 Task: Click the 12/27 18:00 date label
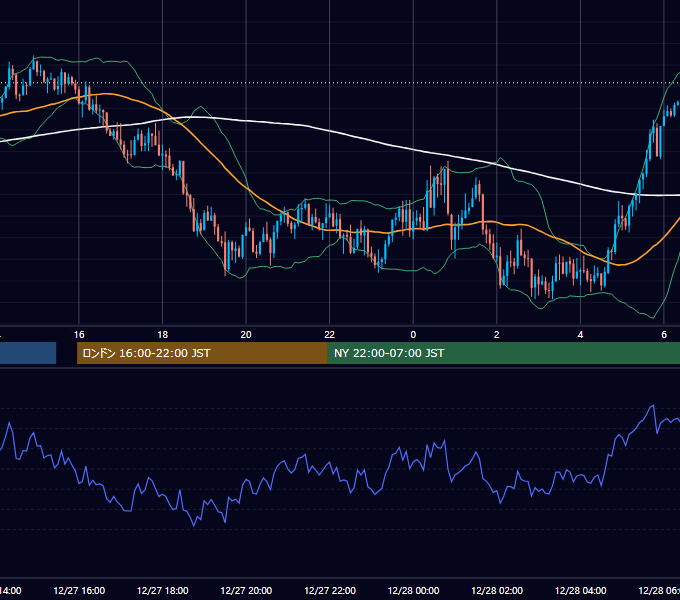tap(163, 590)
